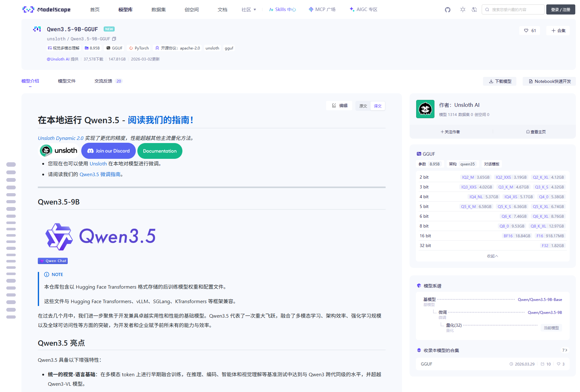Click the PyTorch tag

139,48
